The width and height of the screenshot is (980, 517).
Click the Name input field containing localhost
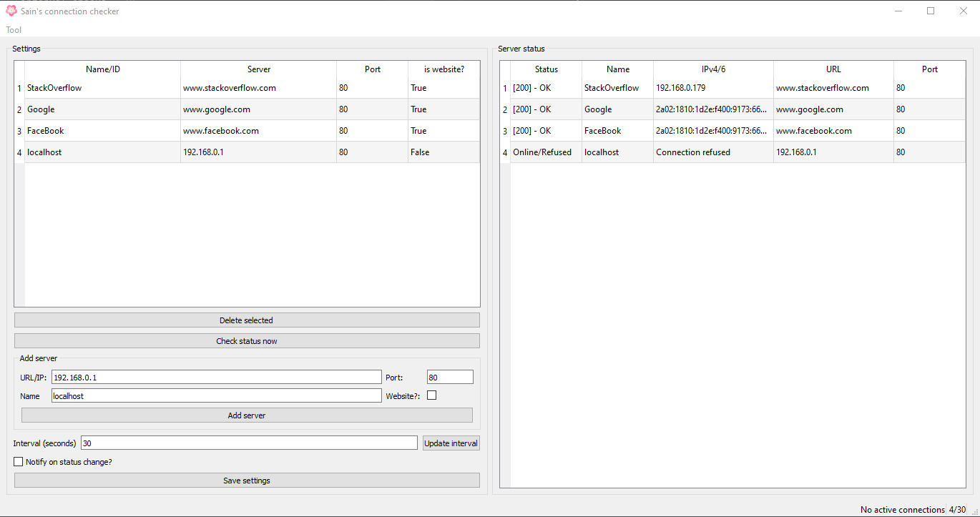pos(215,395)
